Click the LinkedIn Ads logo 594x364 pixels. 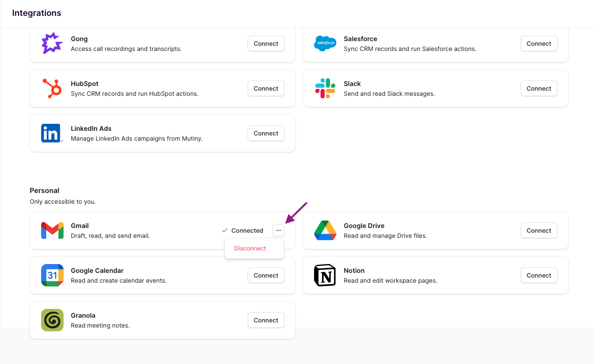(52, 133)
